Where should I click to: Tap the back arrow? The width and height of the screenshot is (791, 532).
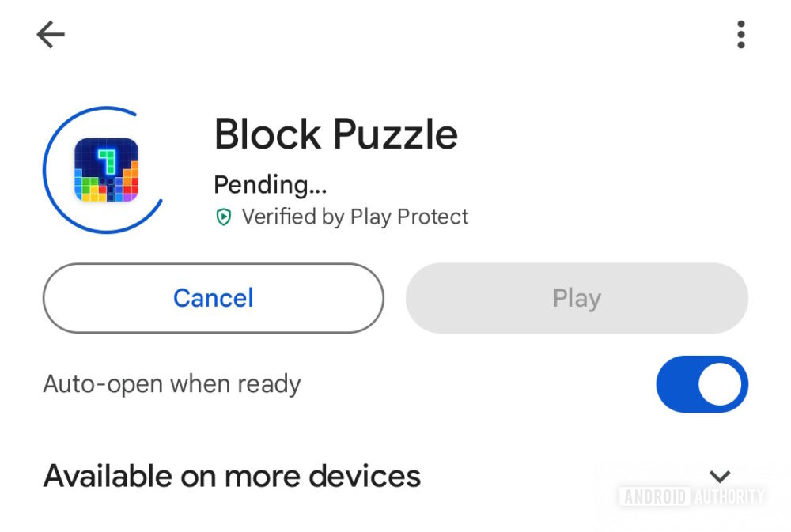coord(51,35)
